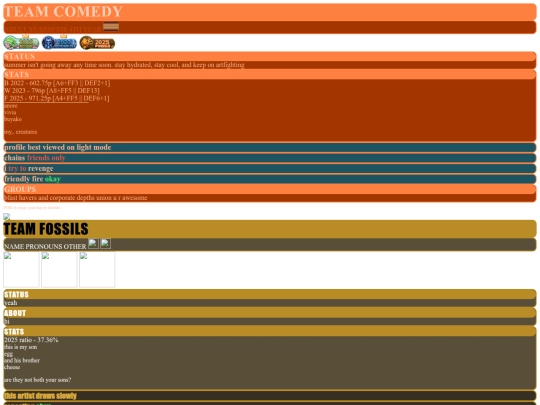Click the green team badge with crown
The width and height of the screenshot is (540, 405).
coord(21,42)
